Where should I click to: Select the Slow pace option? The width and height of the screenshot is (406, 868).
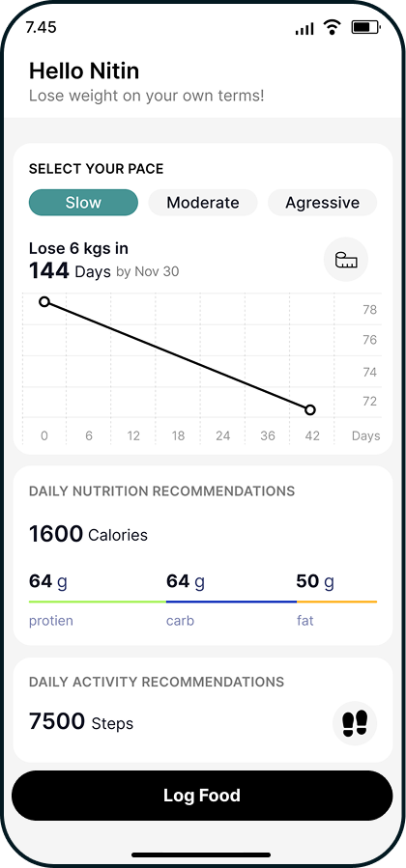83,203
